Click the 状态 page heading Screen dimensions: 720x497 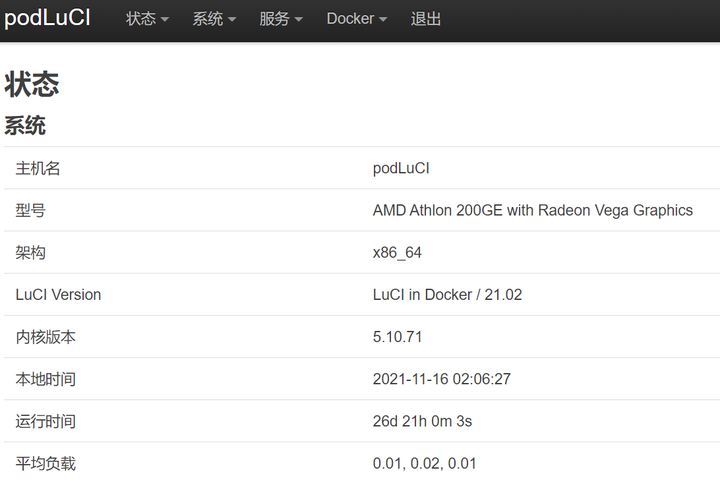coord(32,85)
